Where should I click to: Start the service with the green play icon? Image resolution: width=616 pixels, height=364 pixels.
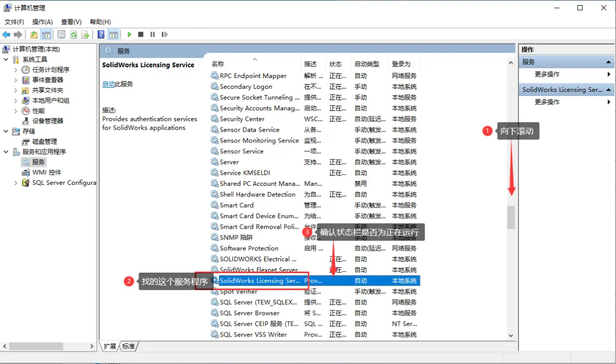point(129,35)
